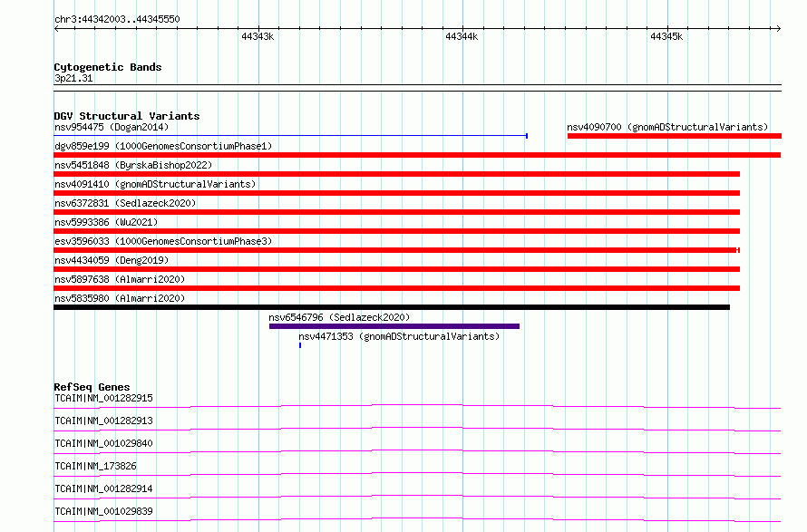Click the red bar under nsv5451848
807x532 pixels.
pos(397,174)
